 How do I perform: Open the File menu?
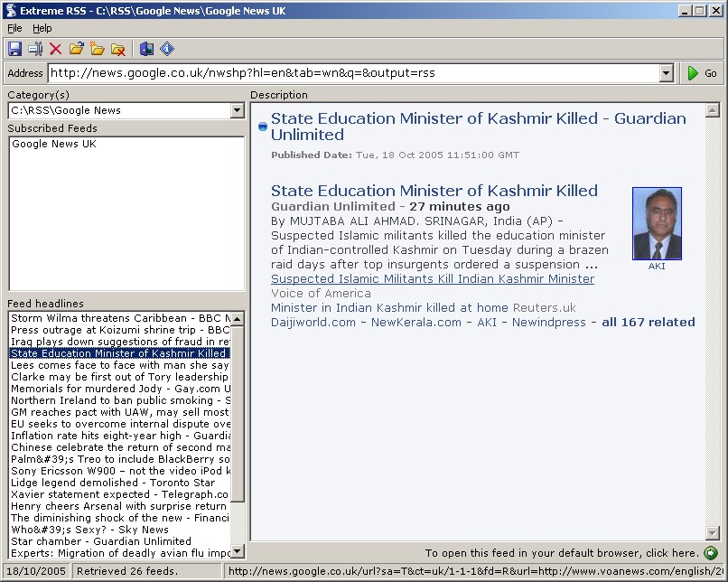pyautogui.click(x=14, y=28)
